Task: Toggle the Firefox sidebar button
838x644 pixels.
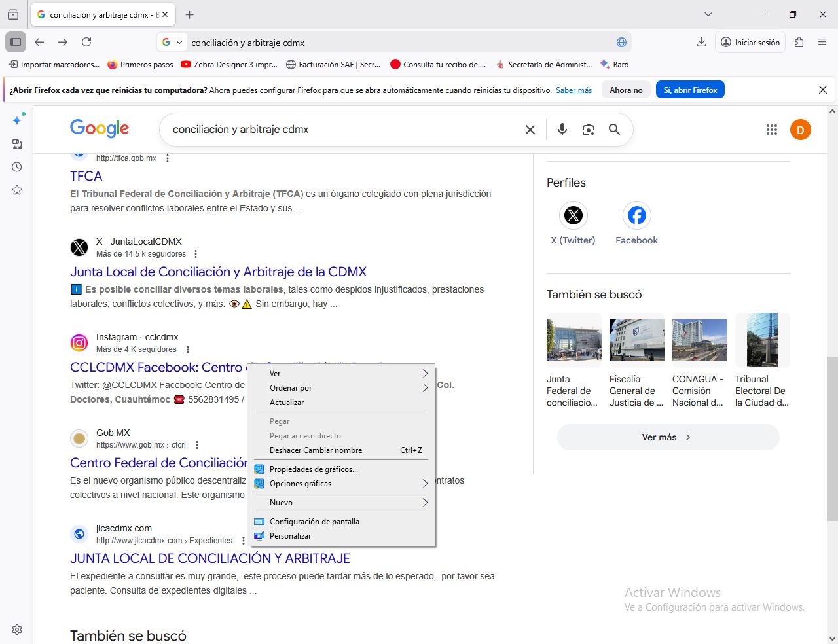Action: (16, 42)
